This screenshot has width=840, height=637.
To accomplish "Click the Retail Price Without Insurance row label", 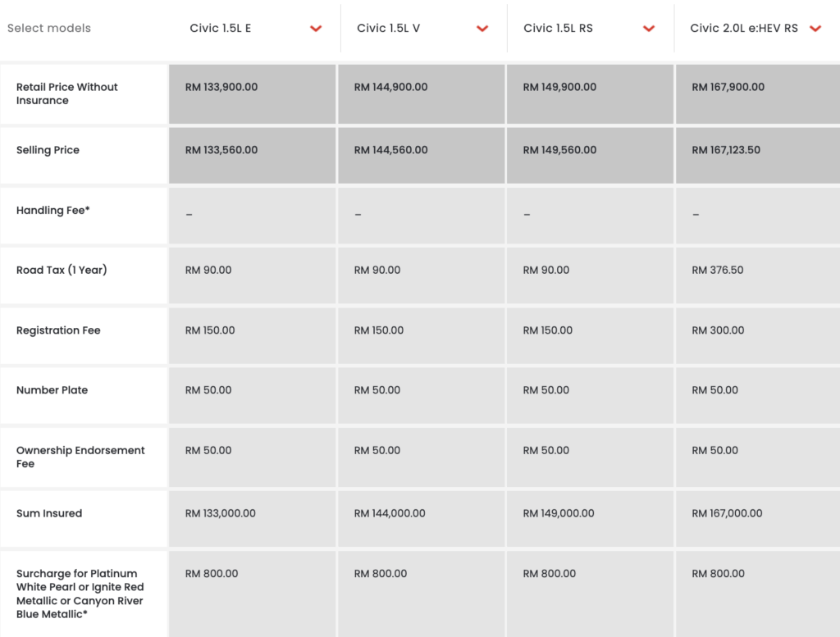I will [67, 93].
